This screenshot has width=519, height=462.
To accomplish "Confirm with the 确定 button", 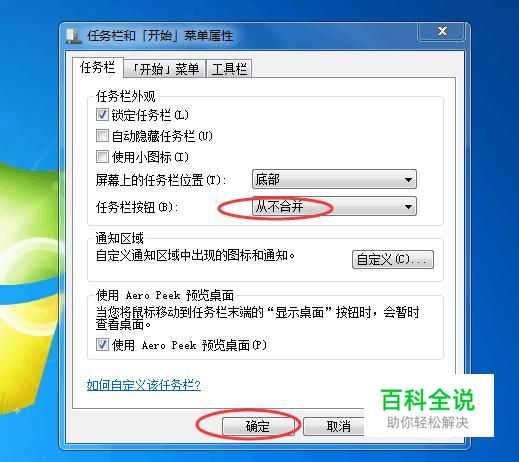I will pyautogui.click(x=258, y=426).
